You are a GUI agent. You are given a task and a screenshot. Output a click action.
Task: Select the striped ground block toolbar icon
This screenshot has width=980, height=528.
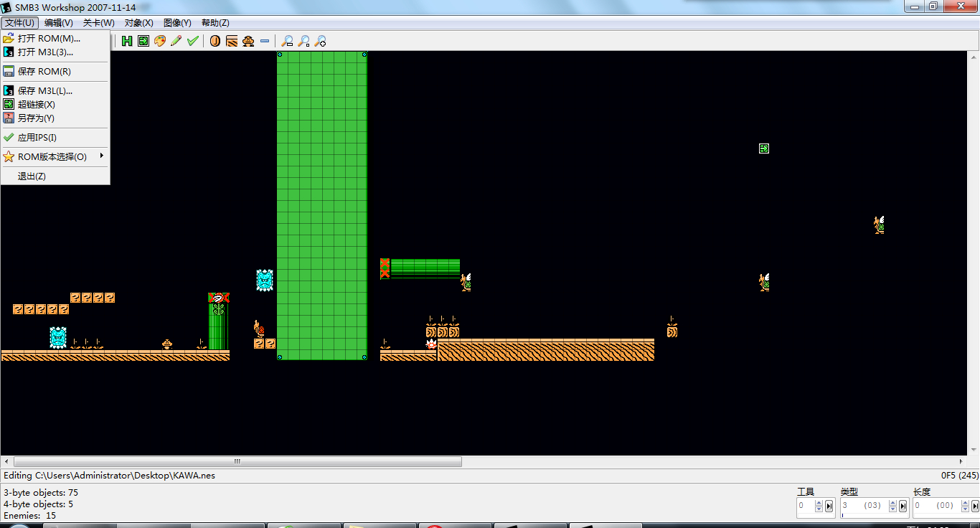click(x=232, y=41)
